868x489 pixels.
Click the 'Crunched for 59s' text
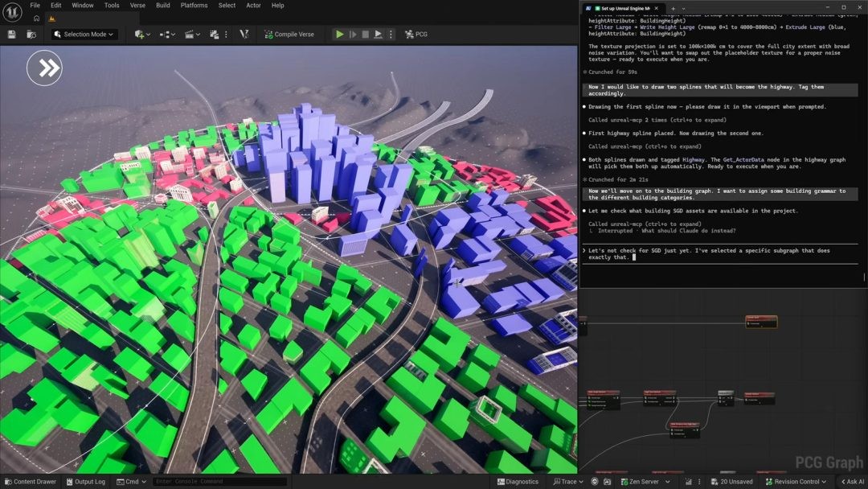click(612, 72)
